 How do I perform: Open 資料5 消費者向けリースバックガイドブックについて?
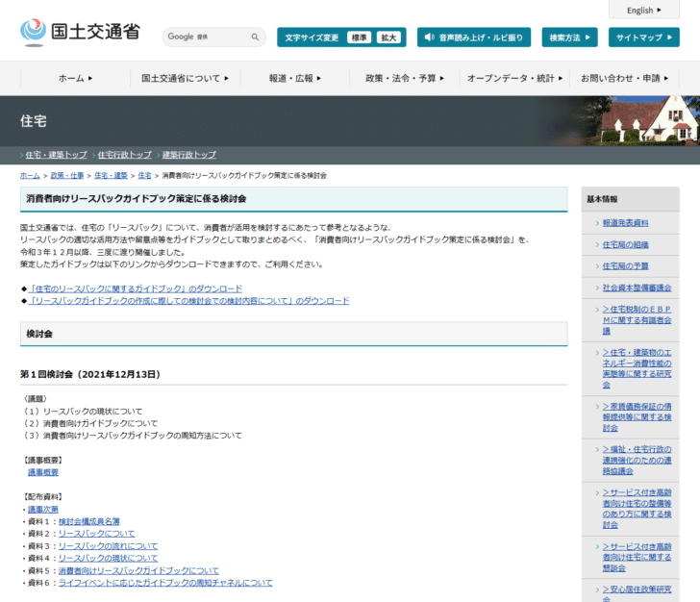138,570
